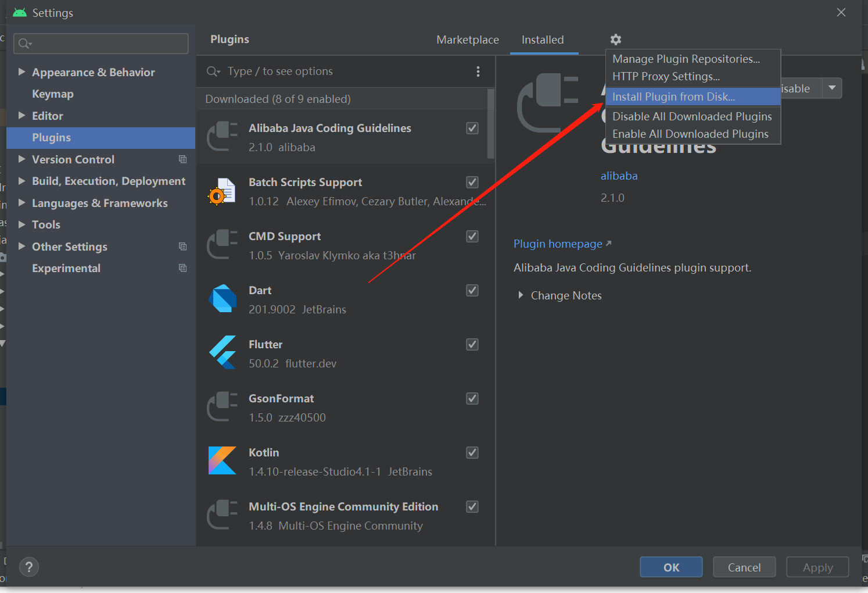Viewport: 868px width, 593px height.
Task: Click the Alibaba Java Coding Guidelines plugin icon
Action: click(x=223, y=136)
